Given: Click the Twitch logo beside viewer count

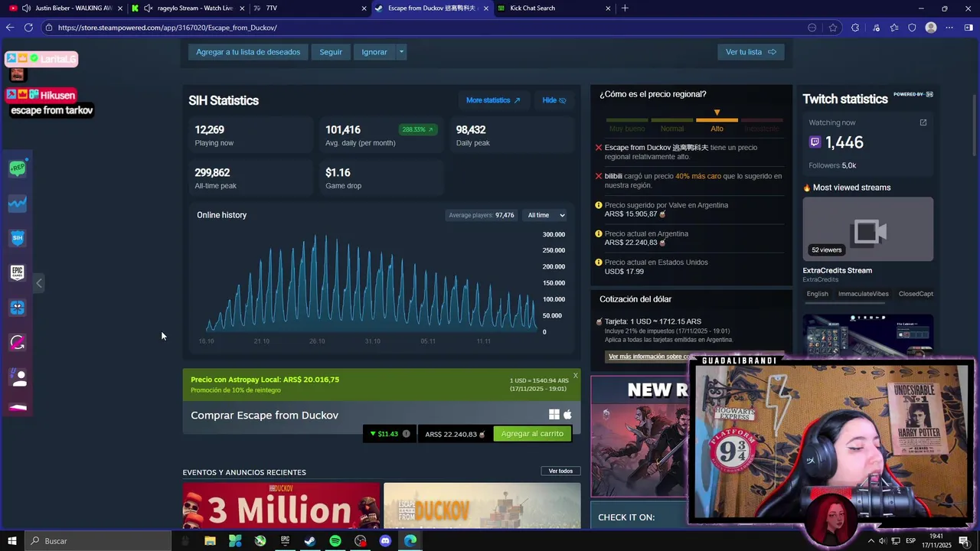Looking at the screenshot, I should [815, 142].
